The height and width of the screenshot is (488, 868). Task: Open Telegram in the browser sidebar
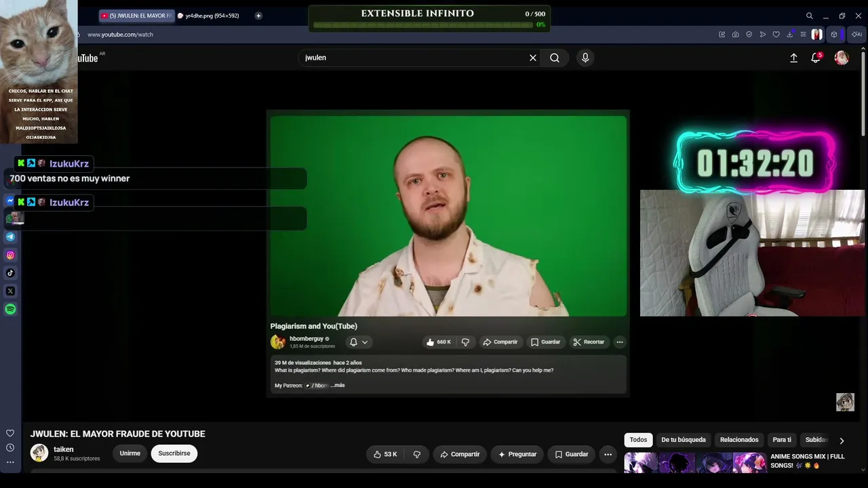[10, 237]
